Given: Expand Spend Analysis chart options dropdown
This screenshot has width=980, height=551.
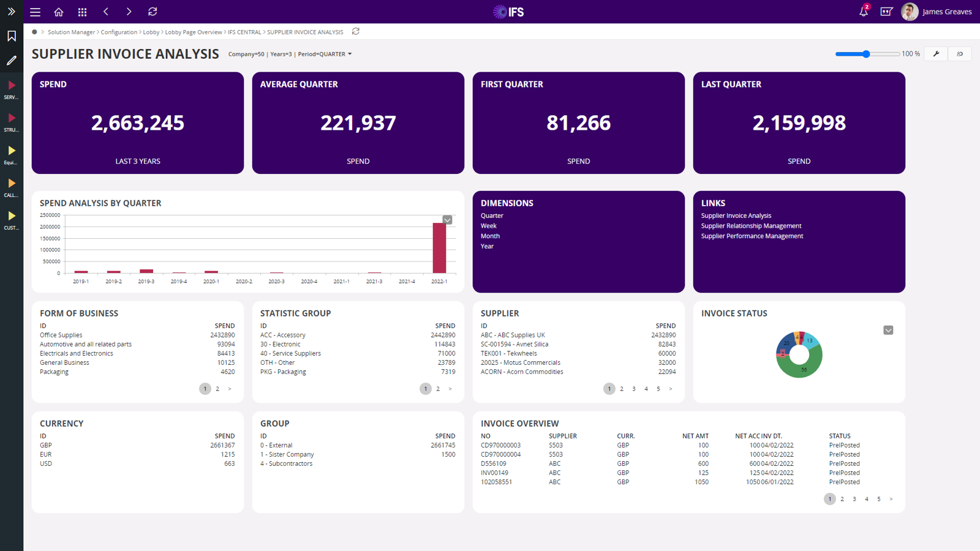Looking at the screenshot, I should [447, 220].
